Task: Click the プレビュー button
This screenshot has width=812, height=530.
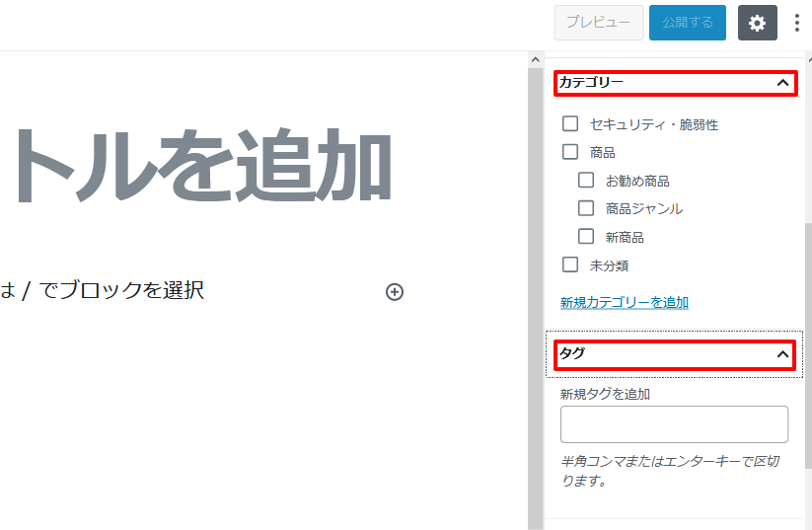Action: [599, 23]
